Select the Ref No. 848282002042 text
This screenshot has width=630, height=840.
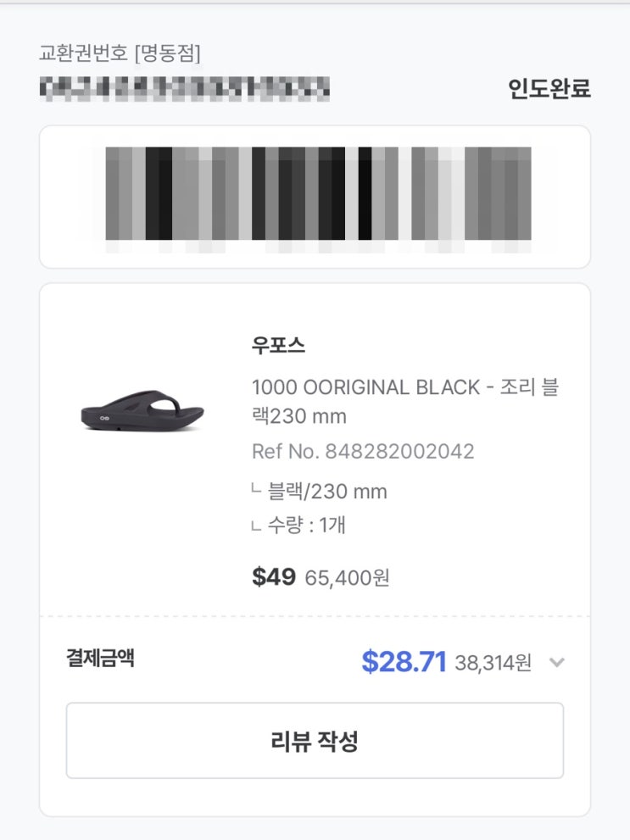point(363,452)
